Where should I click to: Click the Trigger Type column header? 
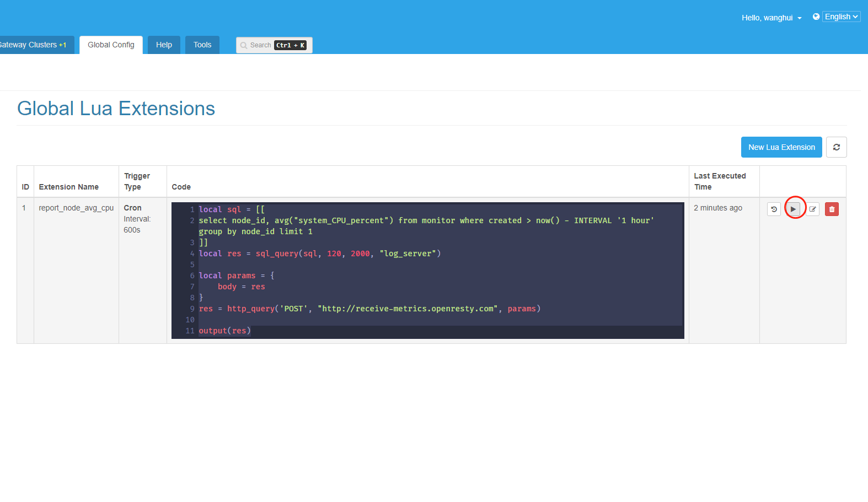pyautogui.click(x=137, y=181)
